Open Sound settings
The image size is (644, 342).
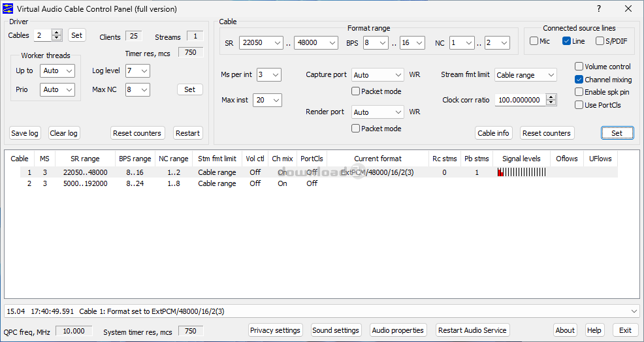(x=336, y=330)
